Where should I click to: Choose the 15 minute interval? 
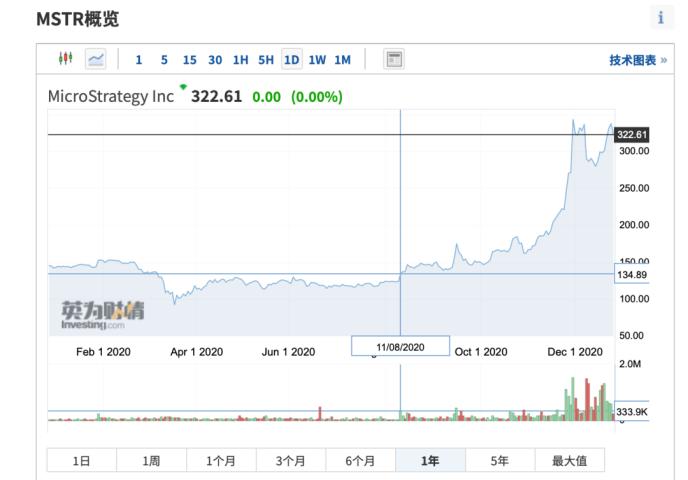click(x=190, y=60)
